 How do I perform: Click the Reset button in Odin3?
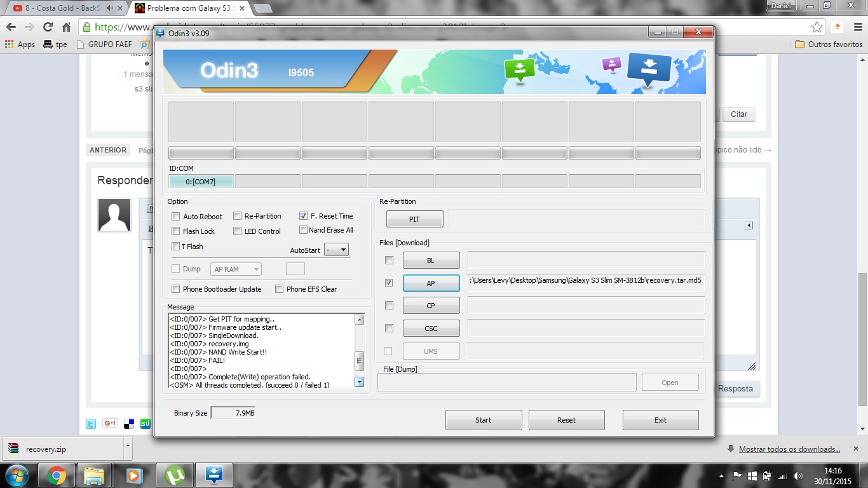pyautogui.click(x=566, y=420)
